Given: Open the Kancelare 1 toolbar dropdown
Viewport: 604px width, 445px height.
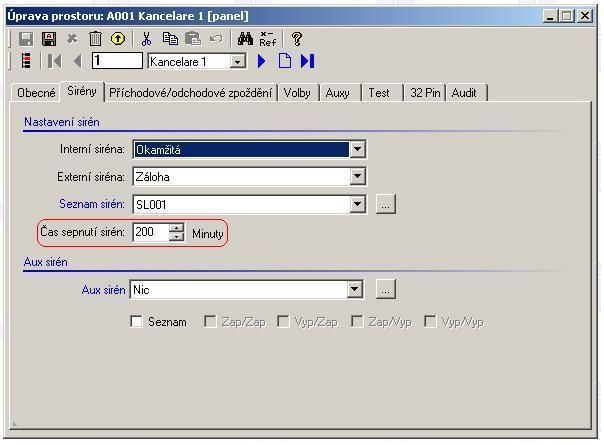Looking at the screenshot, I should click(x=238, y=62).
